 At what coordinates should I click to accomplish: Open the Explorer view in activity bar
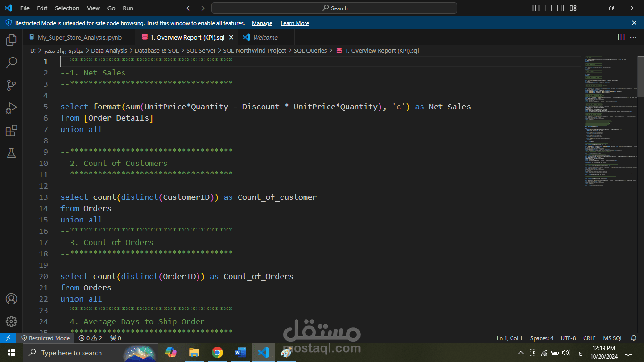(x=11, y=40)
